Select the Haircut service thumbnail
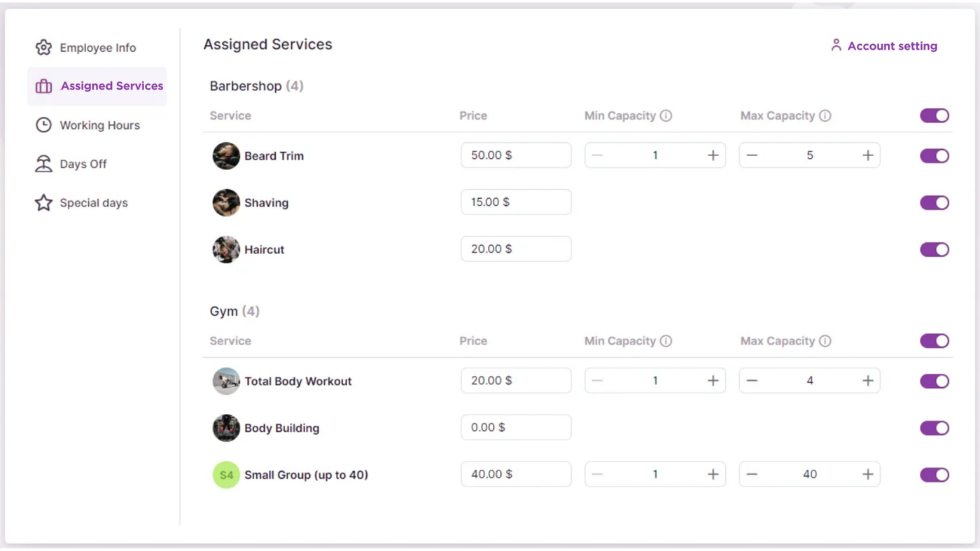 [x=226, y=249]
